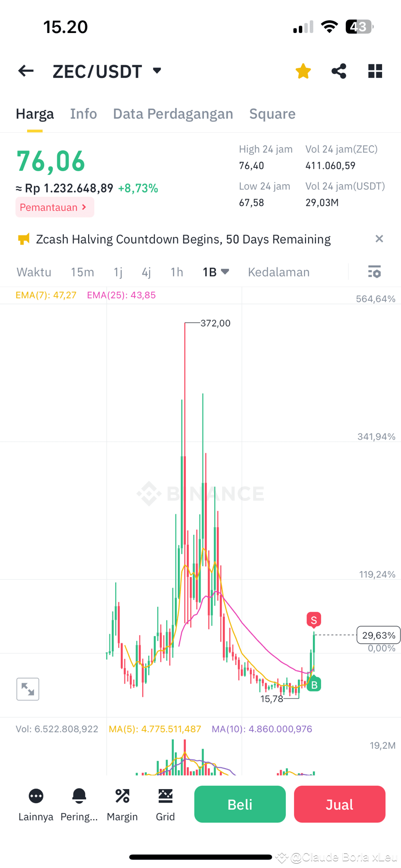Open alerts via the Peringatan bell icon
Viewport: 401px width, 868px height.
click(79, 804)
